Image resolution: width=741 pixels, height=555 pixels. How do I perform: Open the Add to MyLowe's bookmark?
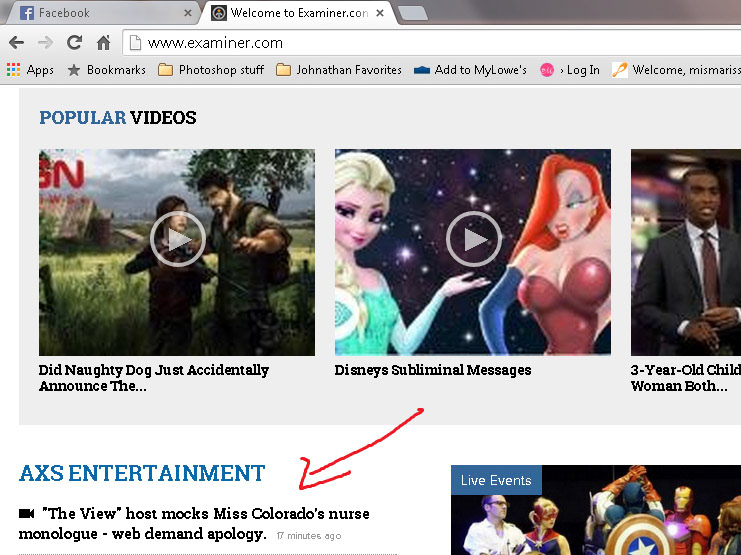470,70
